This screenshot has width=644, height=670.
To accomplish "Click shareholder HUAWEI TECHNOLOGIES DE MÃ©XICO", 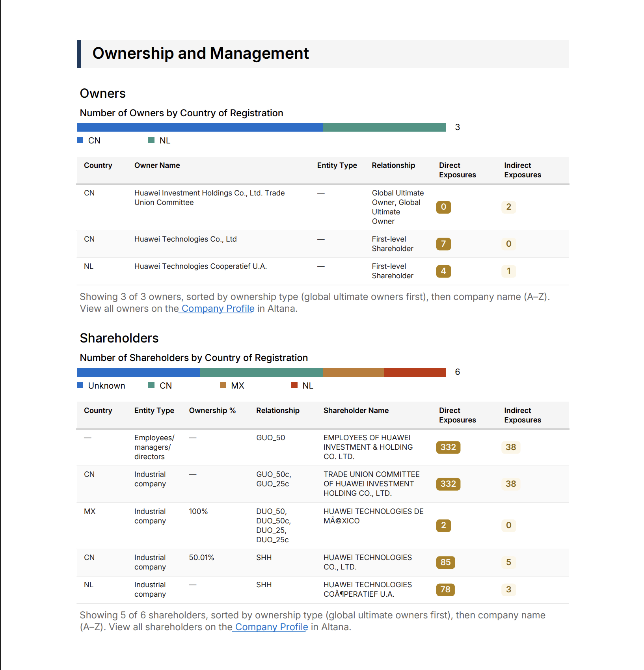I will [374, 516].
